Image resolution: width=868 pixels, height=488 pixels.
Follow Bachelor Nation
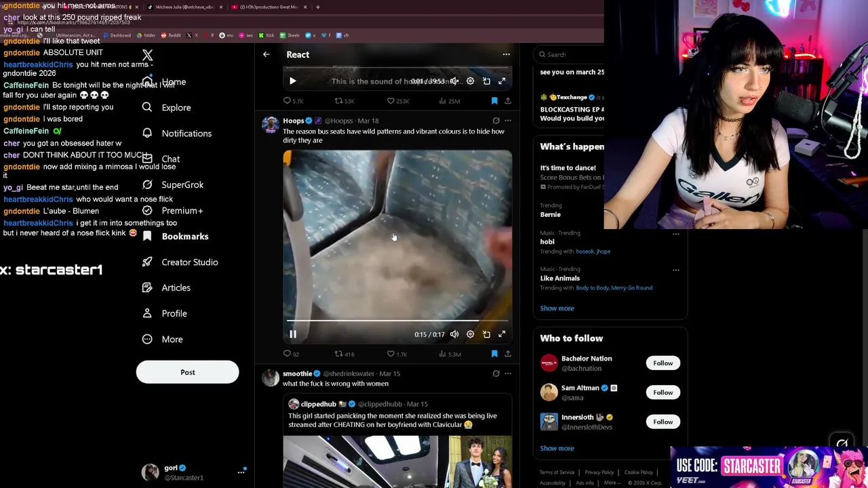point(663,363)
